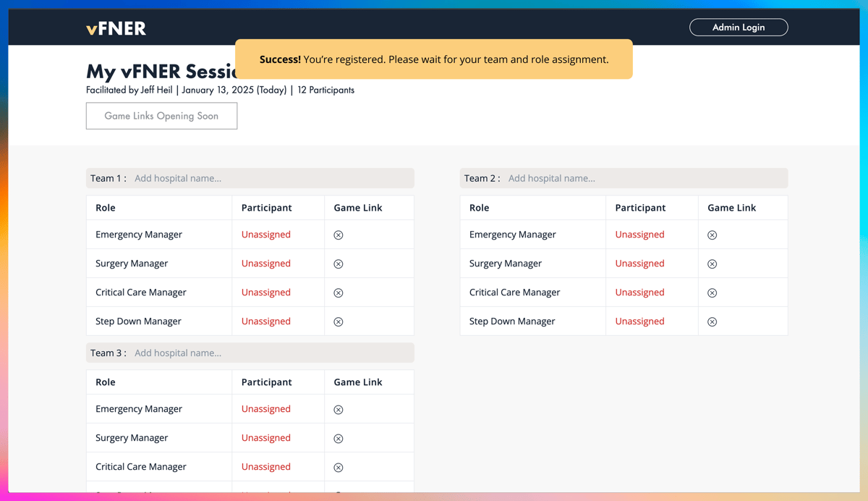868x501 pixels.
Task: Click Team 2 Step Down Manager game link icon
Action: (x=712, y=322)
